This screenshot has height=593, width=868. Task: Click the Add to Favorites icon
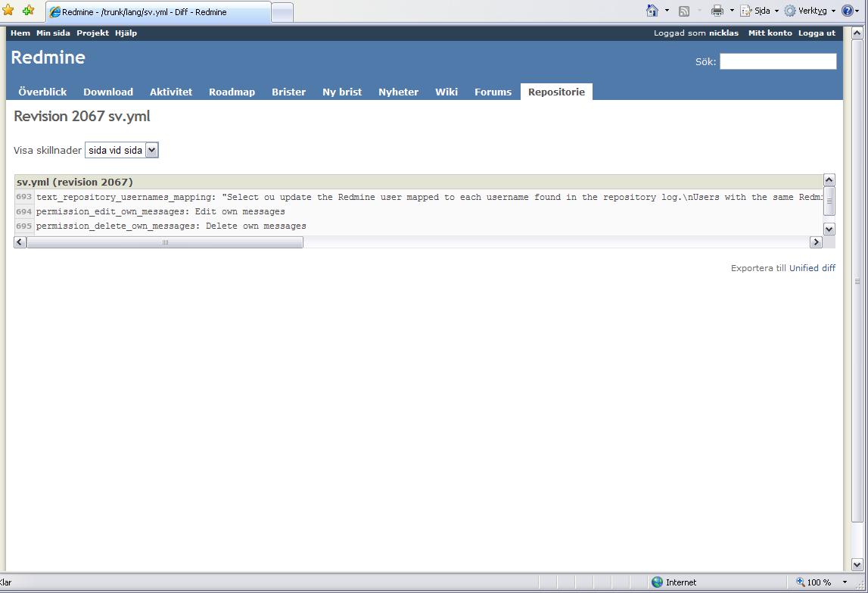pyautogui.click(x=28, y=11)
